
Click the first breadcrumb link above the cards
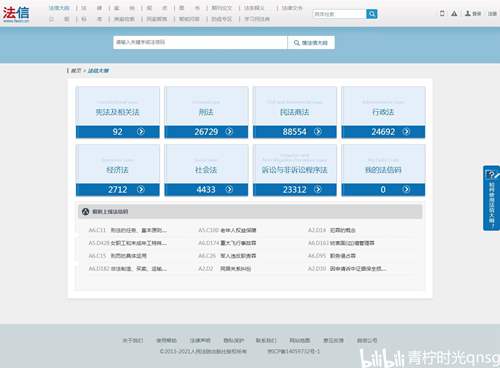point(76,71)
